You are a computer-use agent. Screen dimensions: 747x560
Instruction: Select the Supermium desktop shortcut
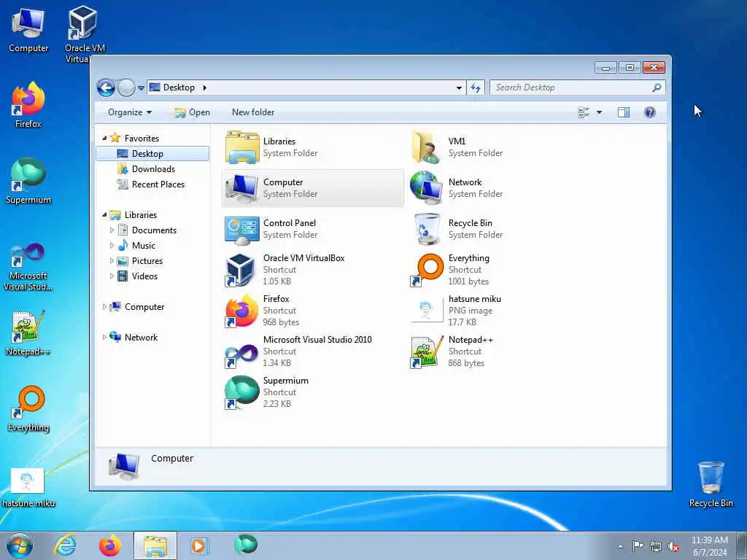tap(28, 181)
